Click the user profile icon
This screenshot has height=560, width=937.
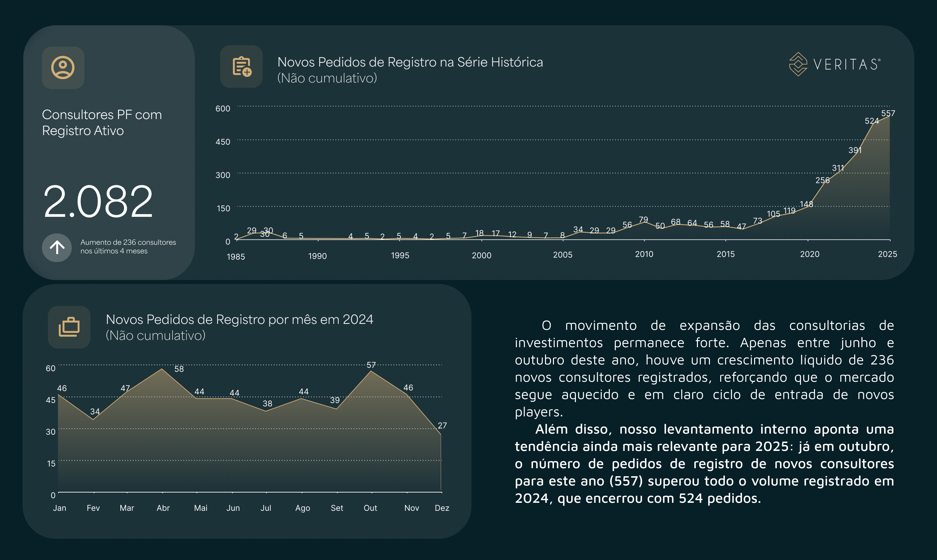pyautogui.click(x=63, y=68)
